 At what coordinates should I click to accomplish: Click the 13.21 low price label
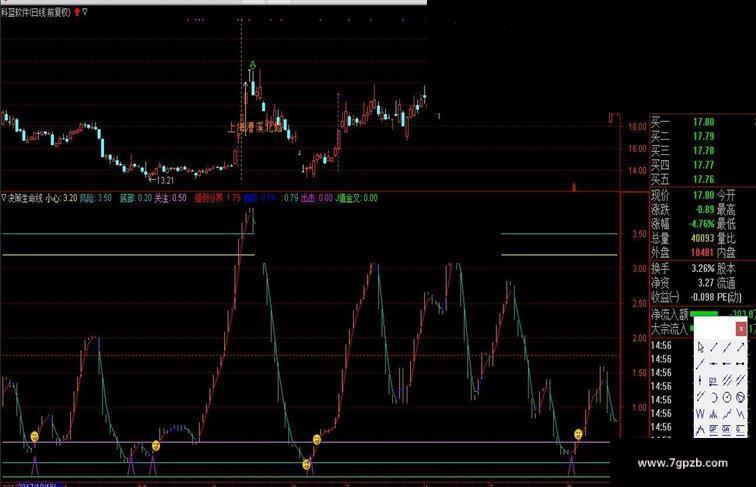[165, 180]
